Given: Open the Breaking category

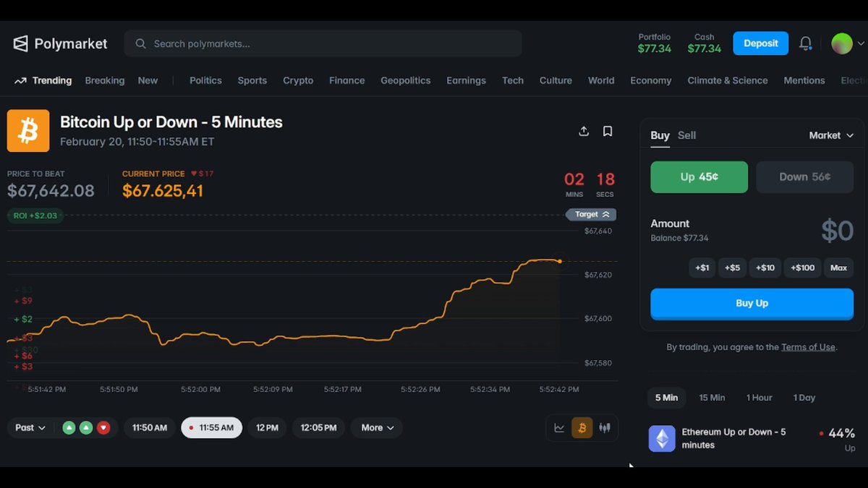Looking at the screenshot, I should [105, 80].
